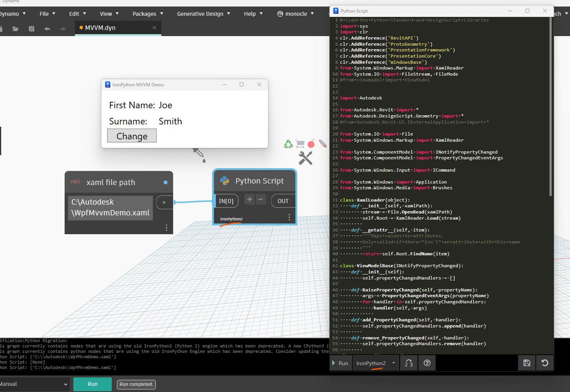Image resolution: width=570 pixels, height=392 pixels.
Task: Maximize the IronPython MVVM Demo window
Action: pyautogui.click(x=242, y=84)
